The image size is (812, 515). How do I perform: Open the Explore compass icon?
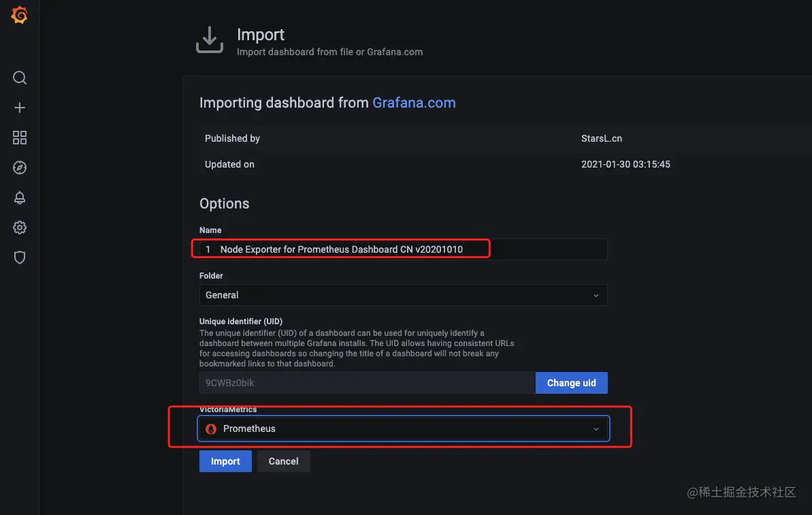coord(20,168)
